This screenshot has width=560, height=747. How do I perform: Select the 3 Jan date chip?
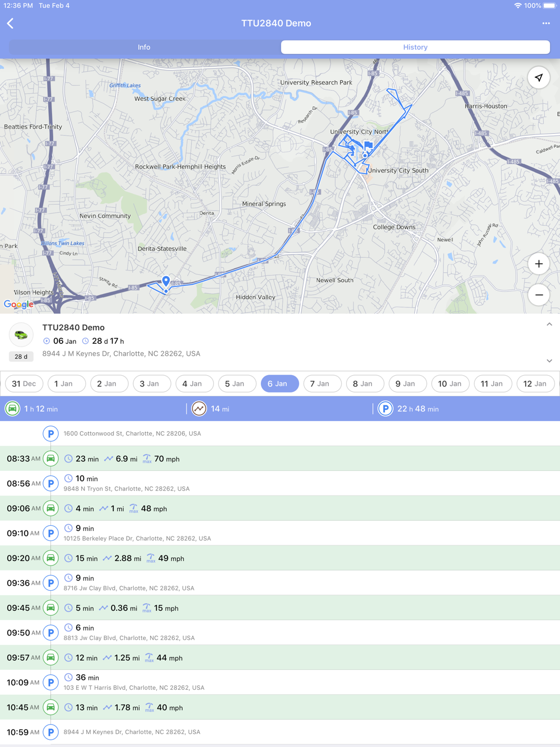point(152,384)
